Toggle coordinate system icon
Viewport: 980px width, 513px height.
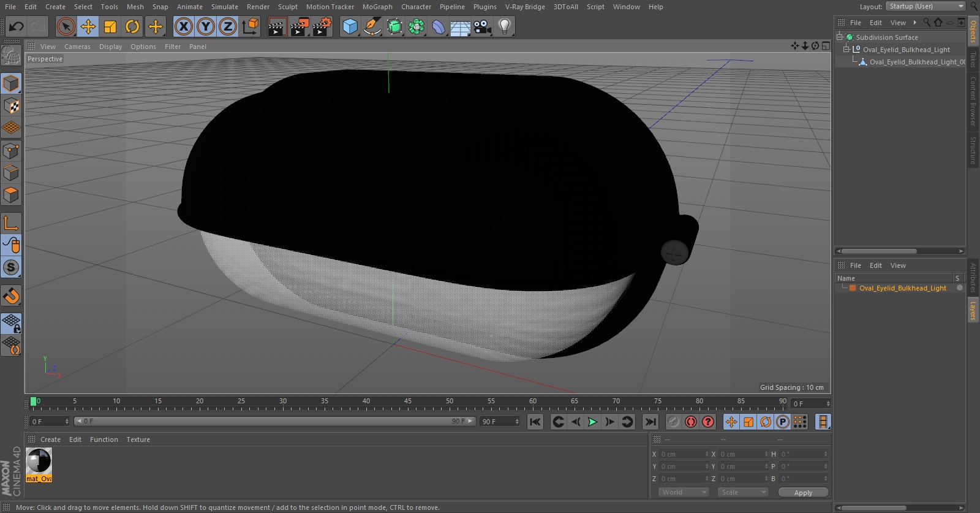251,26
